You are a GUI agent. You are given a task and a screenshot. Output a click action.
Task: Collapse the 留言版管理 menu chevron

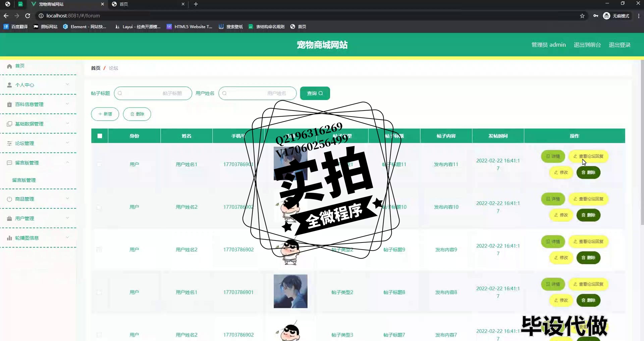(x=67, y=162)
